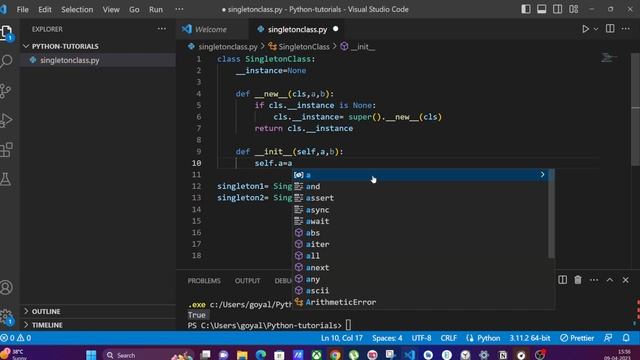Change indentation via Spaces: 4
Viewport: 640px width, 360px height.
tap(387, 338)
